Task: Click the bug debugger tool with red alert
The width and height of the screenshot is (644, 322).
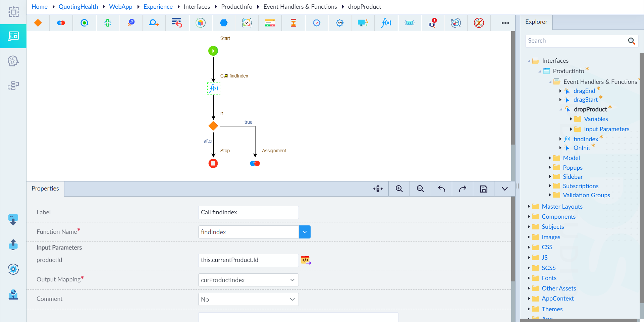Action: (x=433, y=23)
